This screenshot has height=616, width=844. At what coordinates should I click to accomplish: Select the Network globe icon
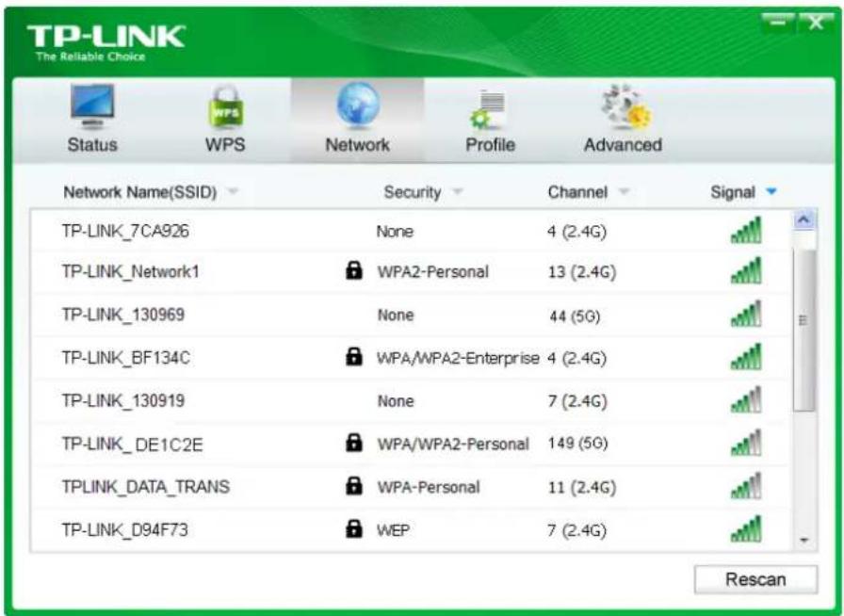point(358,105)
